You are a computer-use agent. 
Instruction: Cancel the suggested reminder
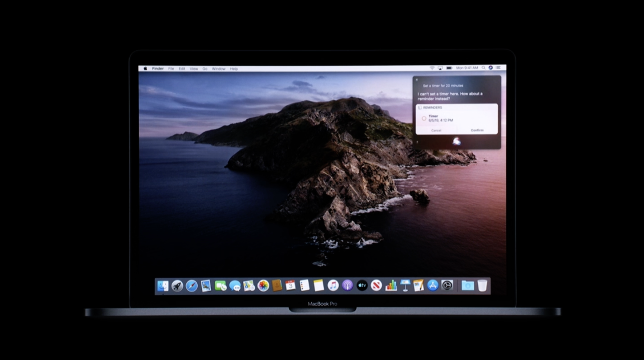point(436,130)
